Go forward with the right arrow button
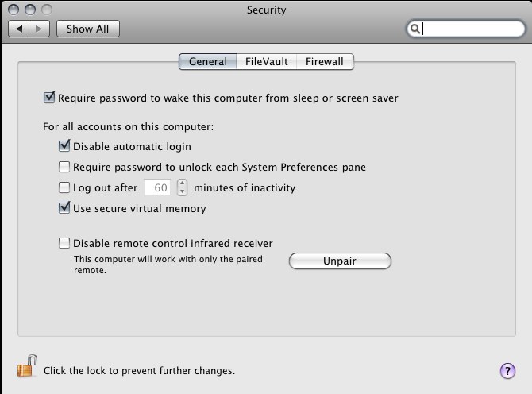The width and height of the screenshot is (532, 394). [40, 29]
